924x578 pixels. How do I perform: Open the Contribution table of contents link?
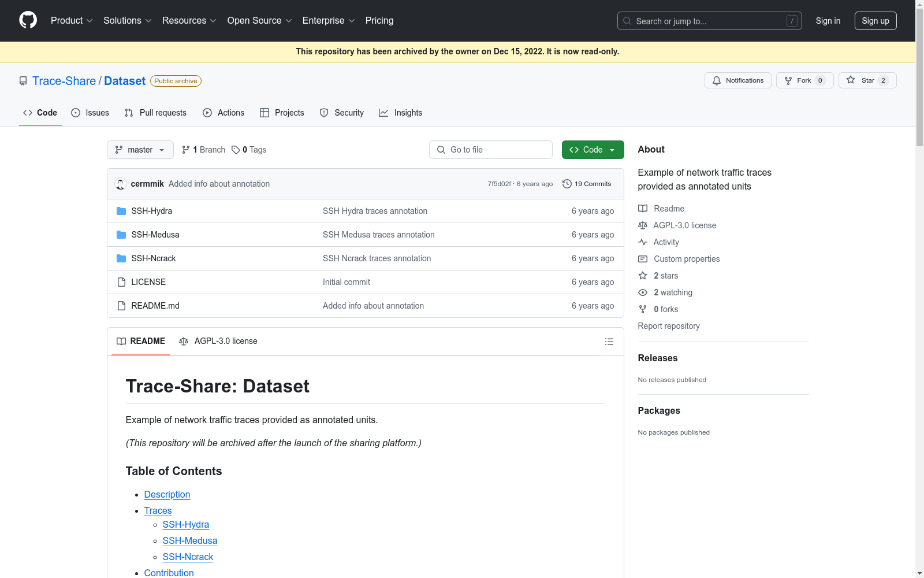(169, 573)
